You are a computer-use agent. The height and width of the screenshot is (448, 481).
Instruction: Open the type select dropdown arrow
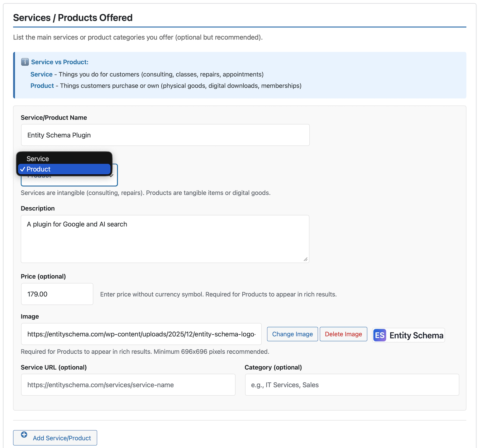click(112, 176)
